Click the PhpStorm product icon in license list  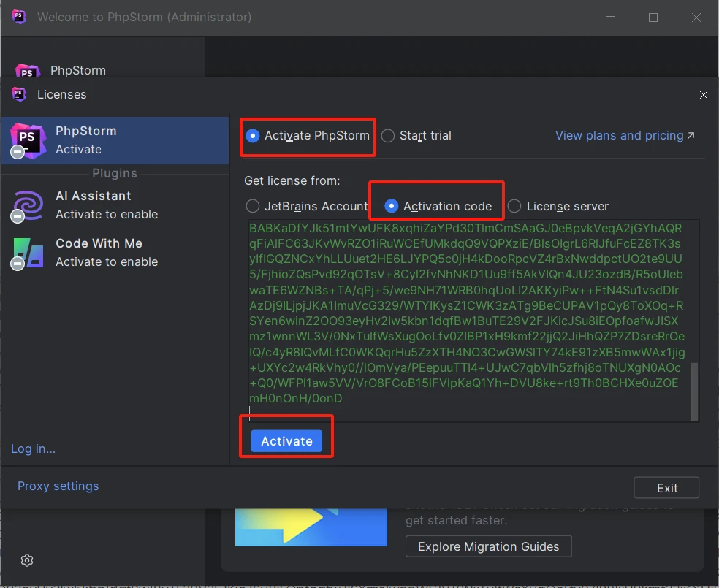(x=28, y=140)
